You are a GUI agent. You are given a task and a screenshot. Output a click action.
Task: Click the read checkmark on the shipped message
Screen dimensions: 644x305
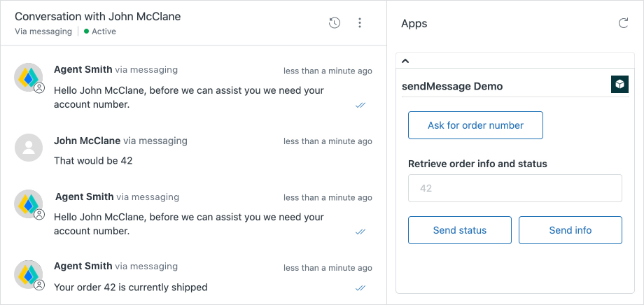(360, 288)
